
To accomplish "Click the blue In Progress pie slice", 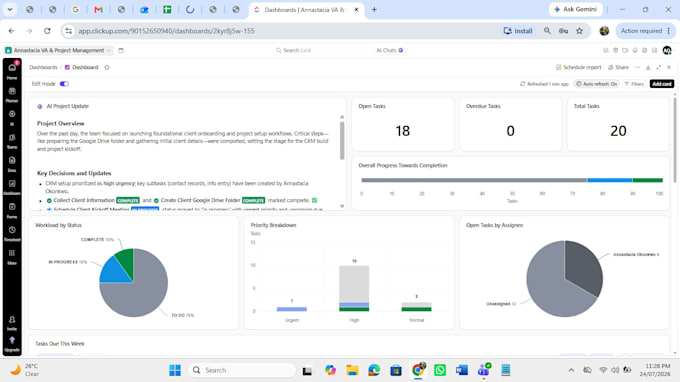I will [x=114, y=272].
